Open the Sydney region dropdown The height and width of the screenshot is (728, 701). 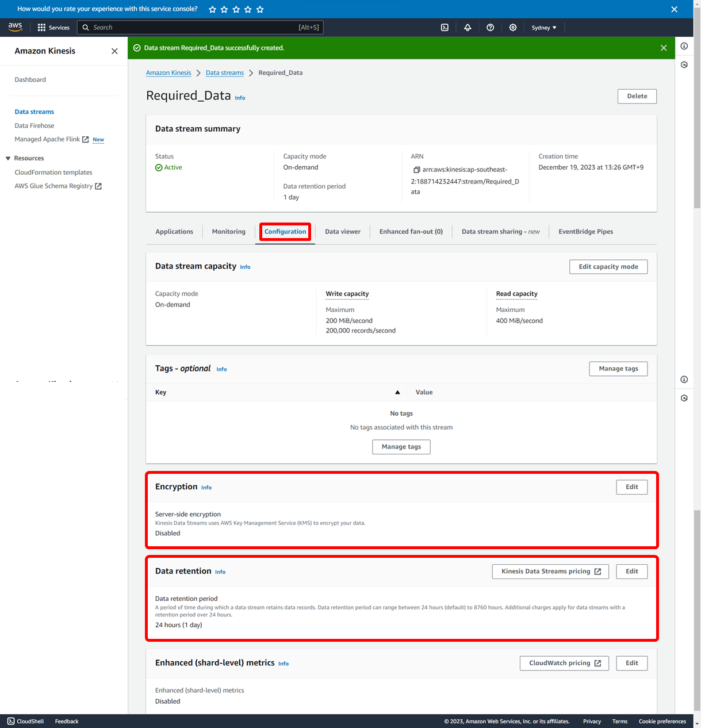pos(544,28)
